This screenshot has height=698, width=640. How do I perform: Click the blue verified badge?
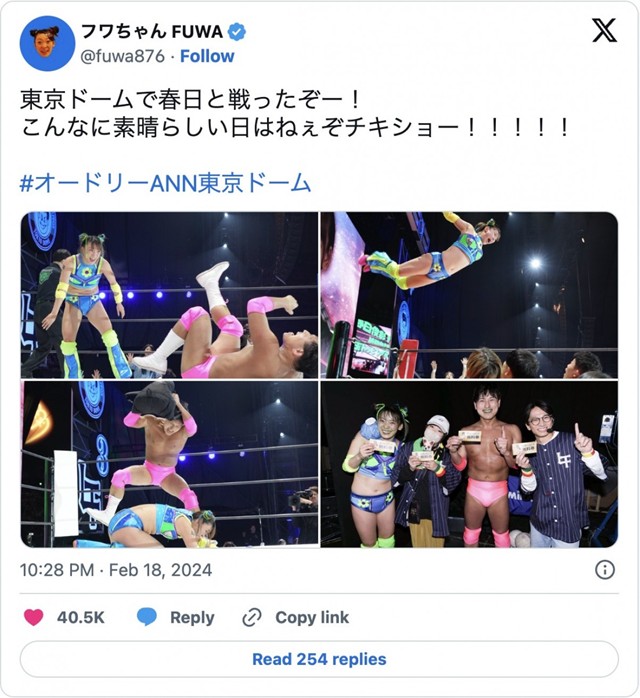237,32
